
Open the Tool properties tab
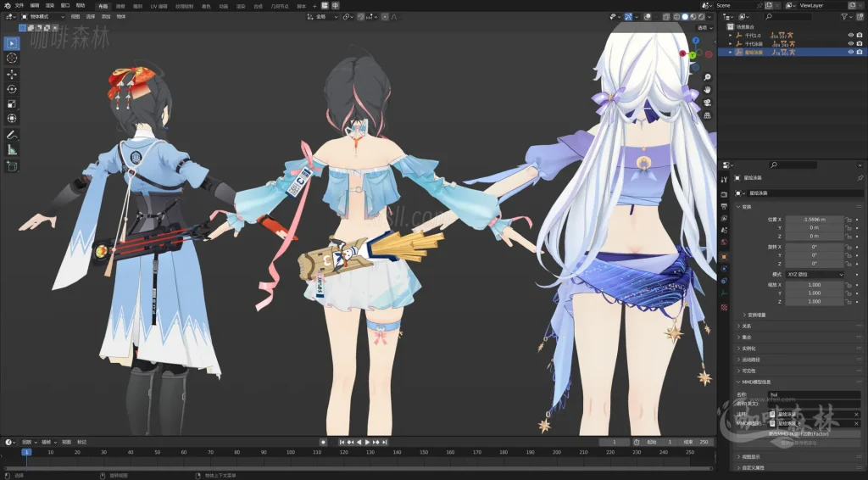coord(724,180)
